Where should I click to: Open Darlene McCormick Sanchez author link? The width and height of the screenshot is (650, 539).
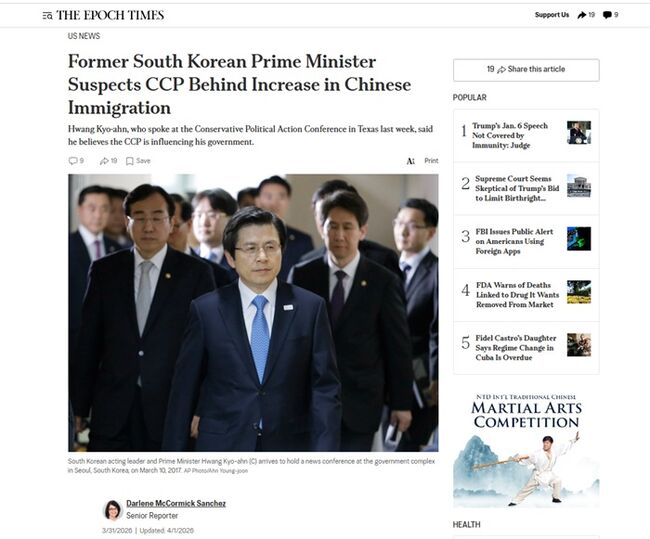tap(176, 503)
